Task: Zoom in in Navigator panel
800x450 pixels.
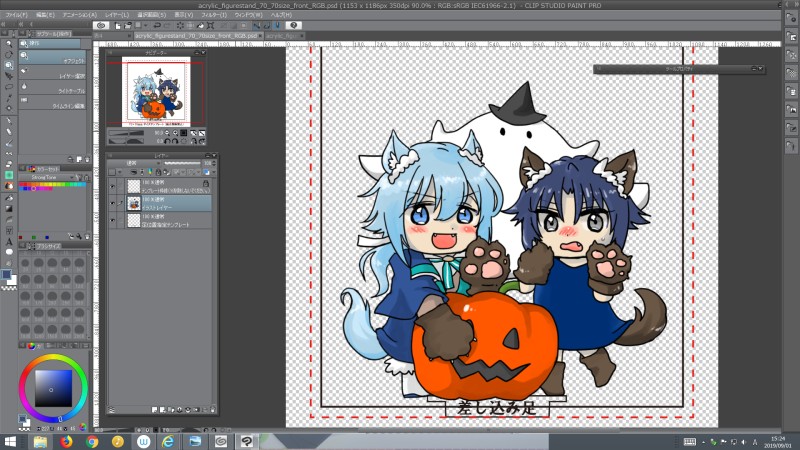Action: pos(175,133)
